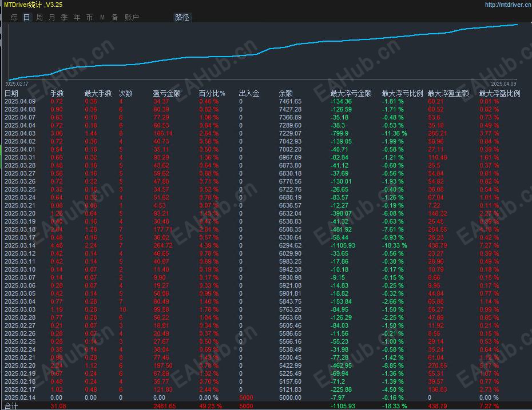This screenshot has width=532, height=410.
Task: Click chart end date 2025.04.09
Action: [x=504, y=83]
